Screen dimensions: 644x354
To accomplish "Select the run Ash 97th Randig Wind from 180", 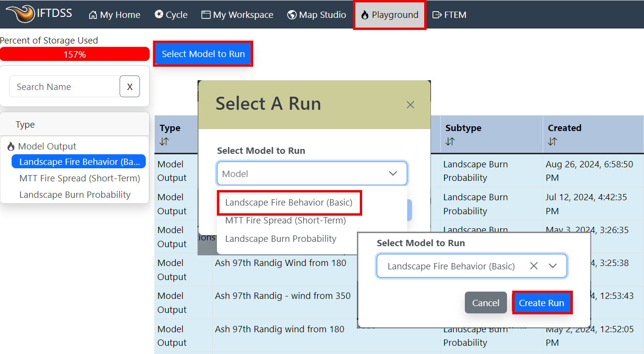I will coord(281,263).
